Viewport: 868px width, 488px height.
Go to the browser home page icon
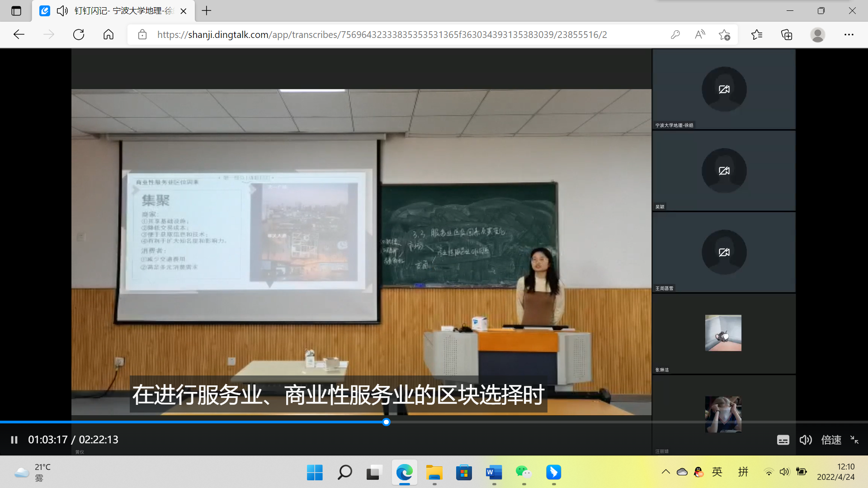point(108,35)
